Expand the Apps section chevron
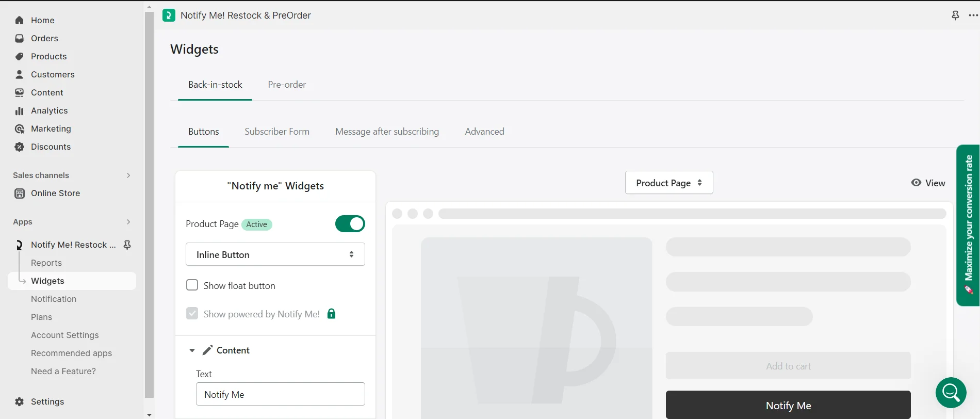980x419 pixels. (x=128, y=222)
